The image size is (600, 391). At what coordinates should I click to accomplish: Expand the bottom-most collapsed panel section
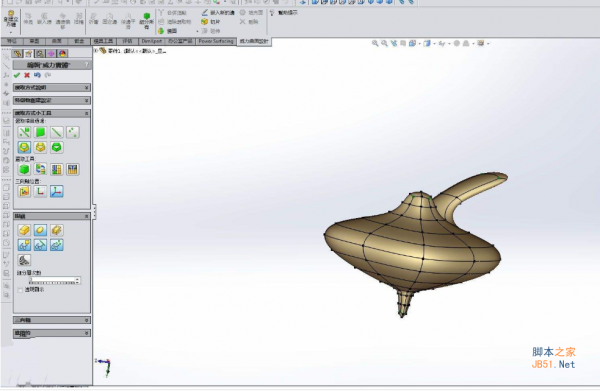click(52, 333)
